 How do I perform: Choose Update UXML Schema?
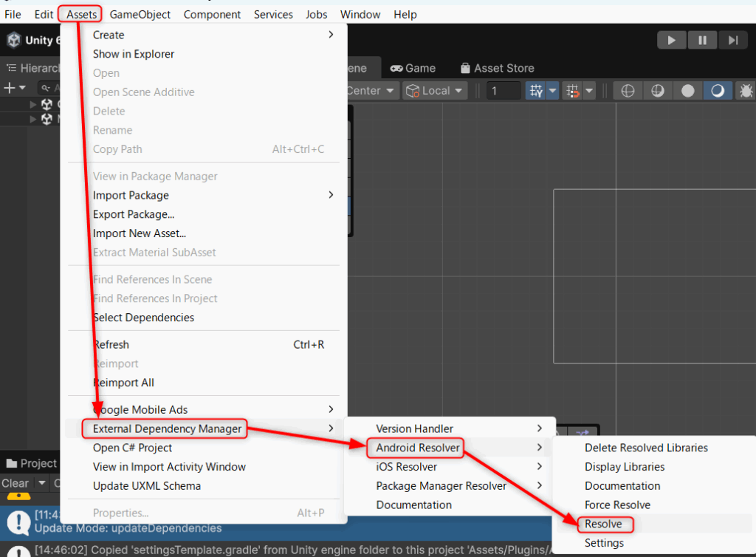[x=204, y=485]
